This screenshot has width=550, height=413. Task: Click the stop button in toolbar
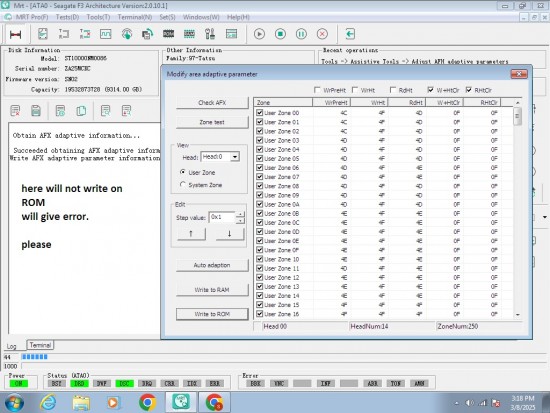(280, 34)
